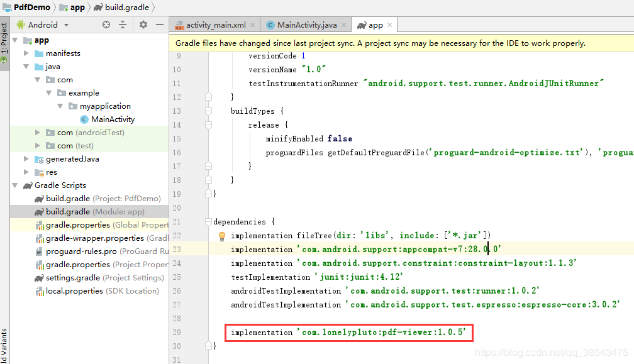Collapse the Gradle Scripts node
This screenshot has height=364, width=634.
(x=15, y=185)
